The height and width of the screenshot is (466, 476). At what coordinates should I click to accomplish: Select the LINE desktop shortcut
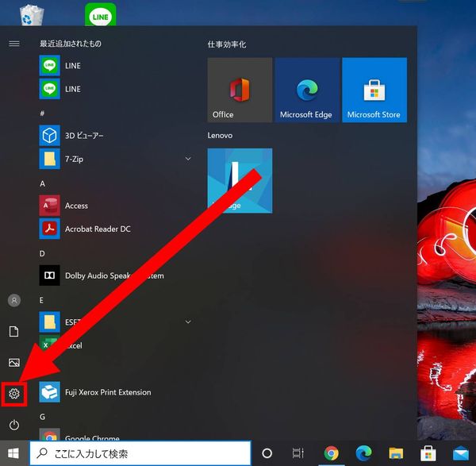click(x=101, y=14)
